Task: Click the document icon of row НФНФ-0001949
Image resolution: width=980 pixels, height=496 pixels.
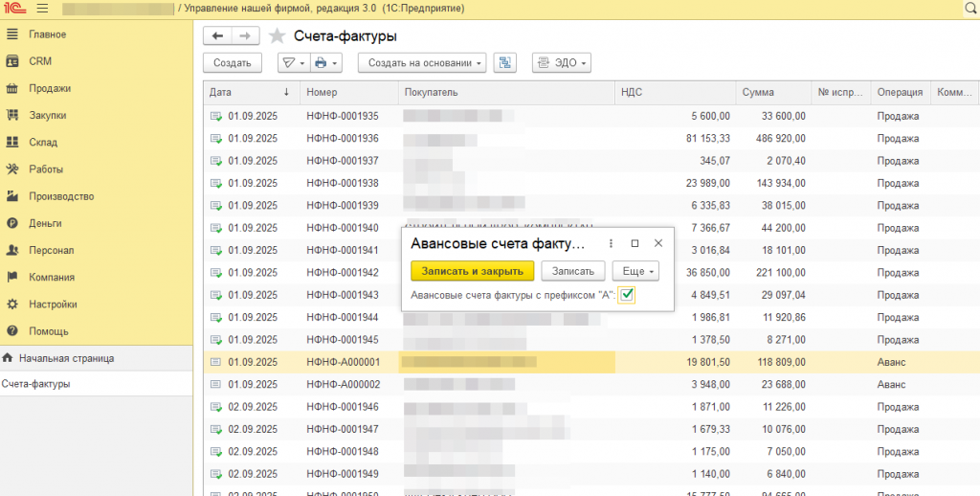Action: point(216,474)
